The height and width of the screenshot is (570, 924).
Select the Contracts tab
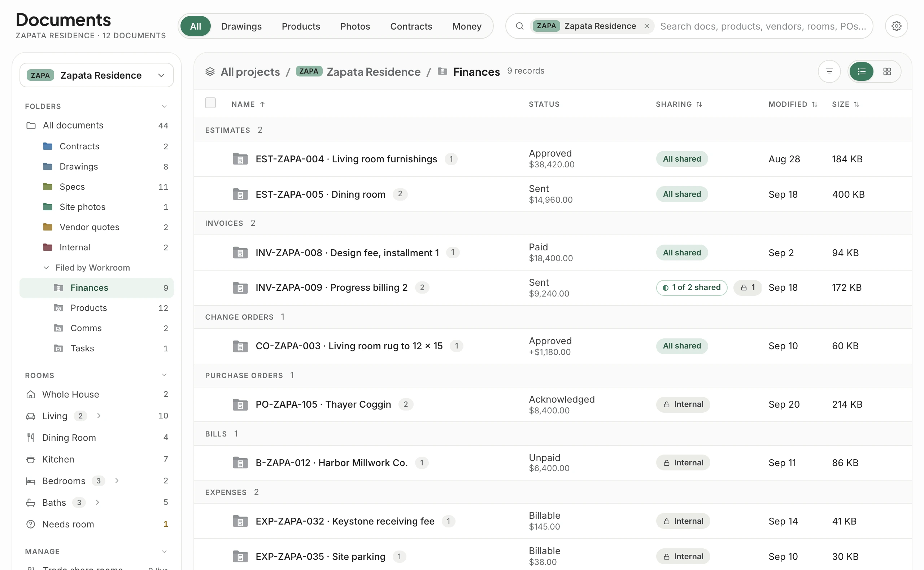point(411,26)
